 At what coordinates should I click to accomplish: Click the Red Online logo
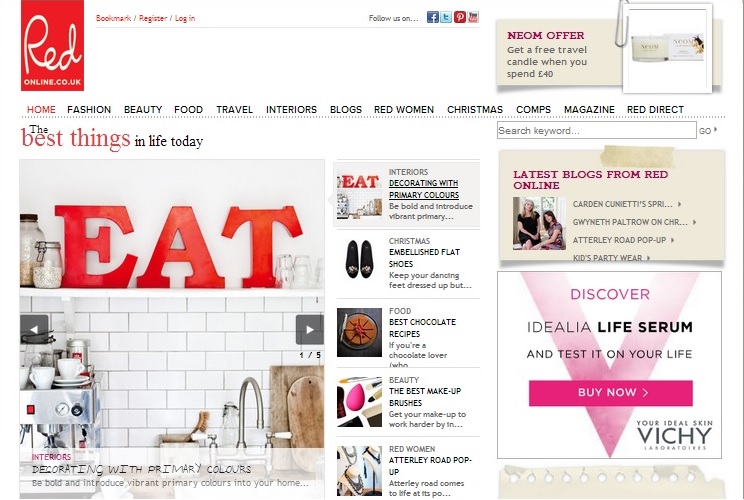(52, 46)
